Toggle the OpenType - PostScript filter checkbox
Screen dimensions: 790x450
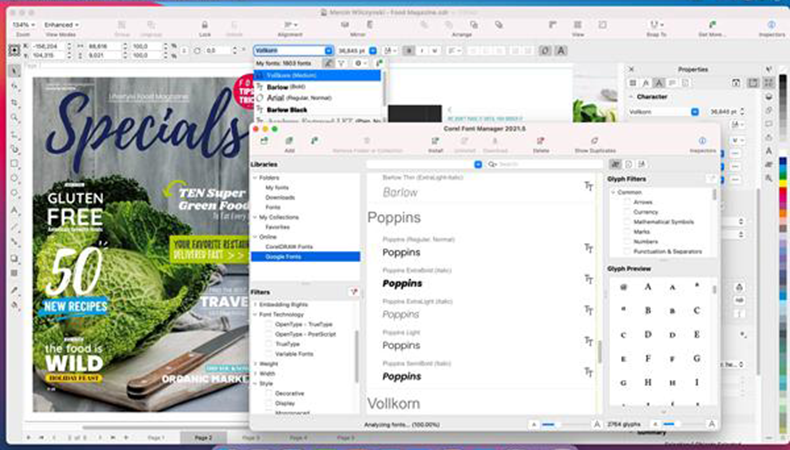coord(268,334)
